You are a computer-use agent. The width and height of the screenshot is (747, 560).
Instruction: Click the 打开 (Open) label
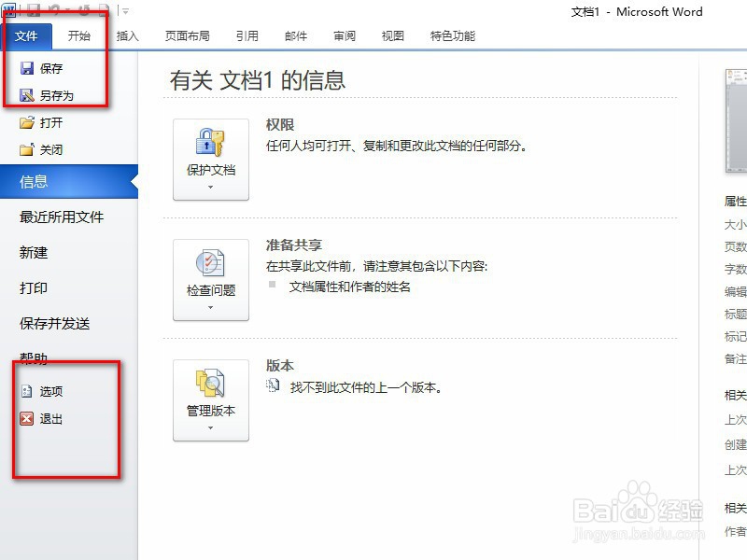click(x=51, y=123)
